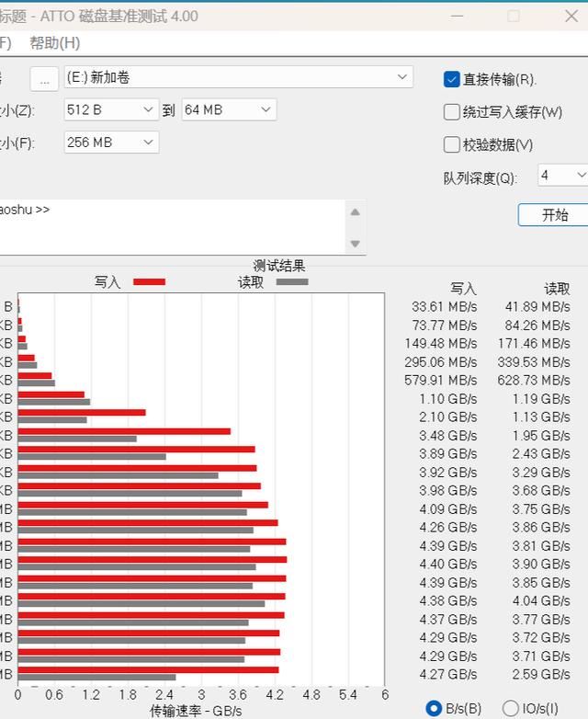Enable the 校验数据(V) checkbox
The height and width of the screenshot is (719, 588).
click(x=451, y=145)
